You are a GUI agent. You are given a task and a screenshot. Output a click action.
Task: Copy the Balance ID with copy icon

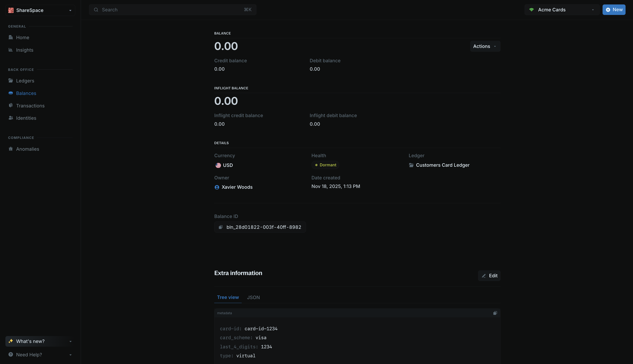click(221, 227)
